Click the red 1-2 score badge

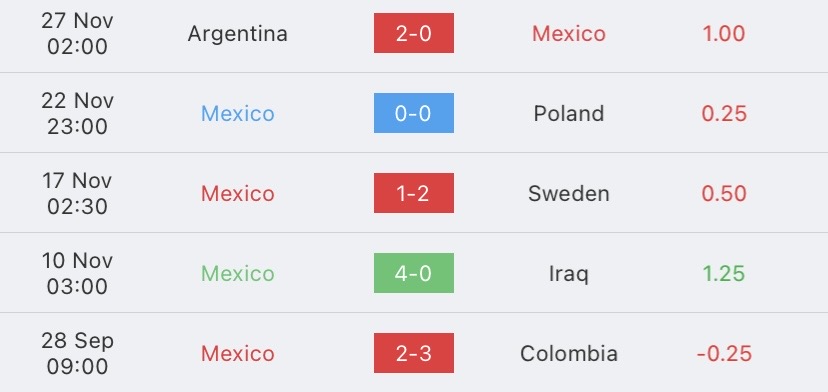click(x=413, y=193)
